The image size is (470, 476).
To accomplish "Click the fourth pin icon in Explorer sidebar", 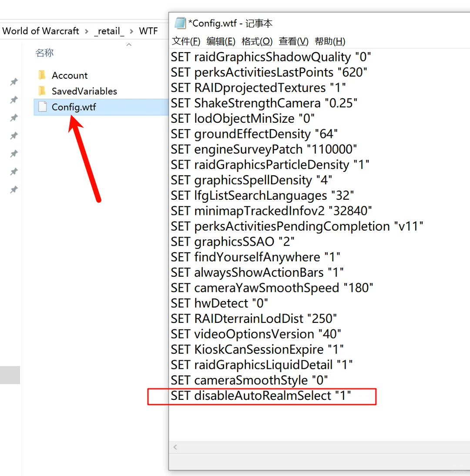I will click(13, 136).
